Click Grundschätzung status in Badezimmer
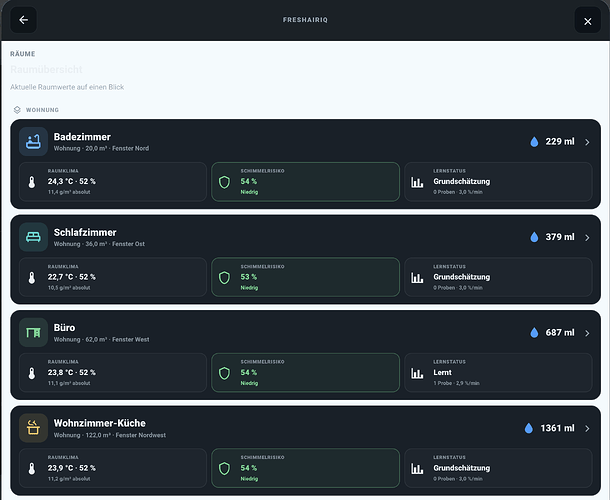610x500 pixels. 461,182
